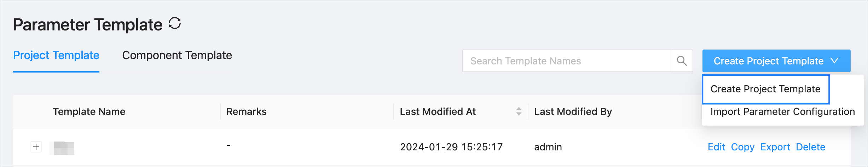Edit the template in the first row

716,147
